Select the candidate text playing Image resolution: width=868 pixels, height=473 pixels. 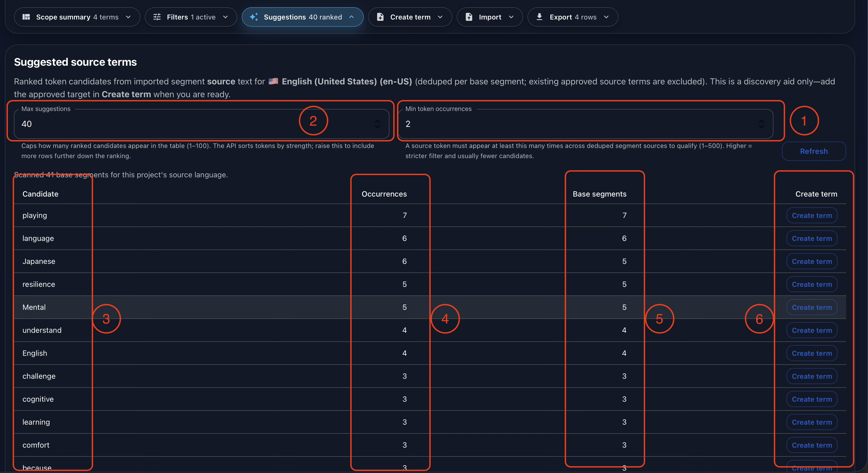click(35, 215)
